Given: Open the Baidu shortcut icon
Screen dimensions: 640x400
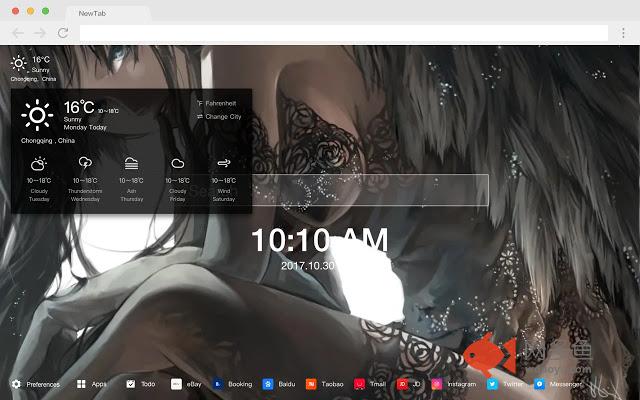Looking at the screenshot, I should click(x=268, y=384).
